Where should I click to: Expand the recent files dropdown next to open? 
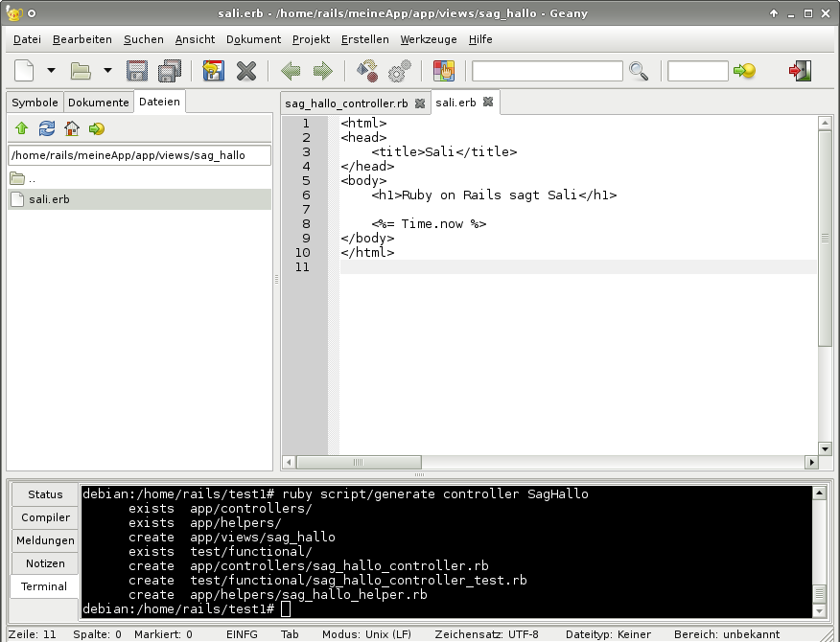point(107,71)
